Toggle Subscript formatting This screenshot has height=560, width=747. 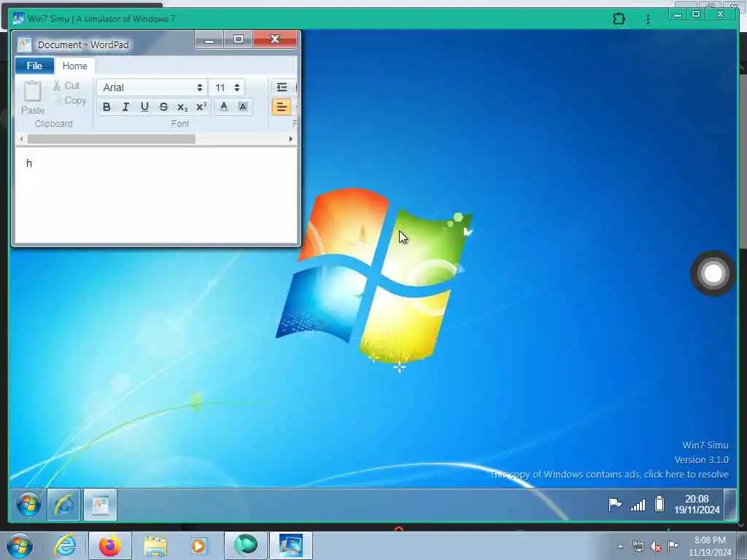click(x=182, y=107)
